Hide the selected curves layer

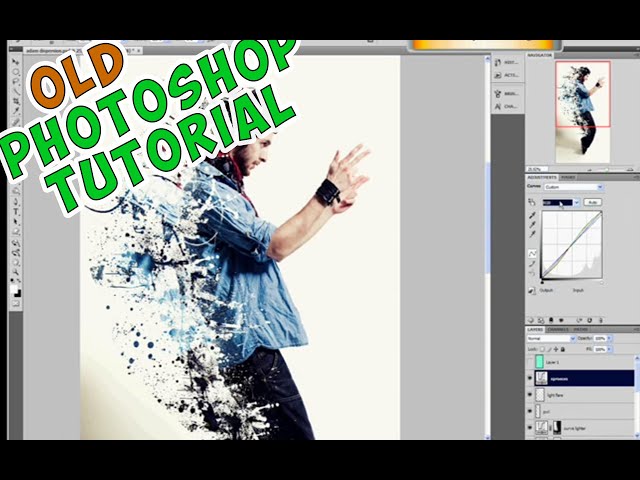tap(530, 378)
